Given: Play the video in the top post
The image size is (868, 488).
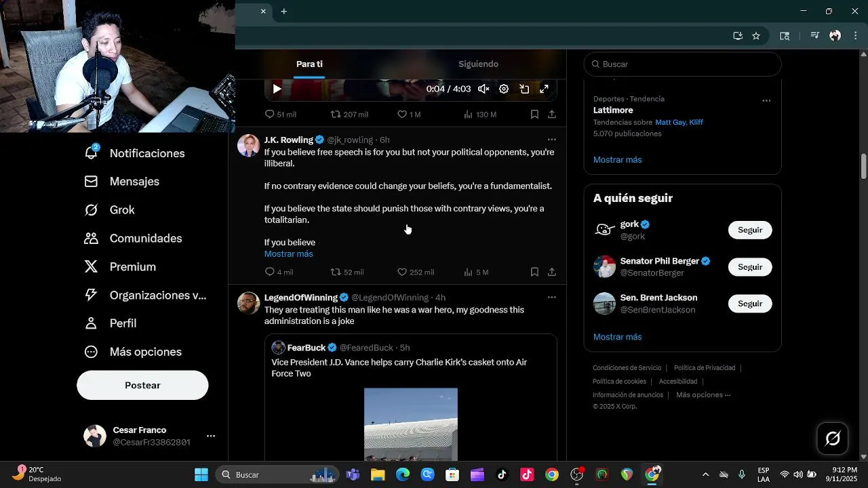Looking at the screenshot, I should pyautogui.click(x=277, y=89).
